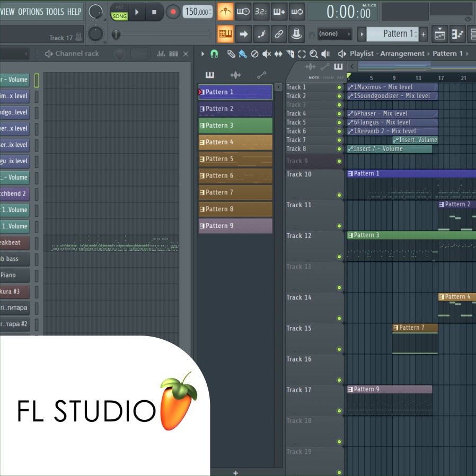This screenshot has width=476, height=476.
Task: Mute Track 4 with its green switch
Action: (339, 114)
